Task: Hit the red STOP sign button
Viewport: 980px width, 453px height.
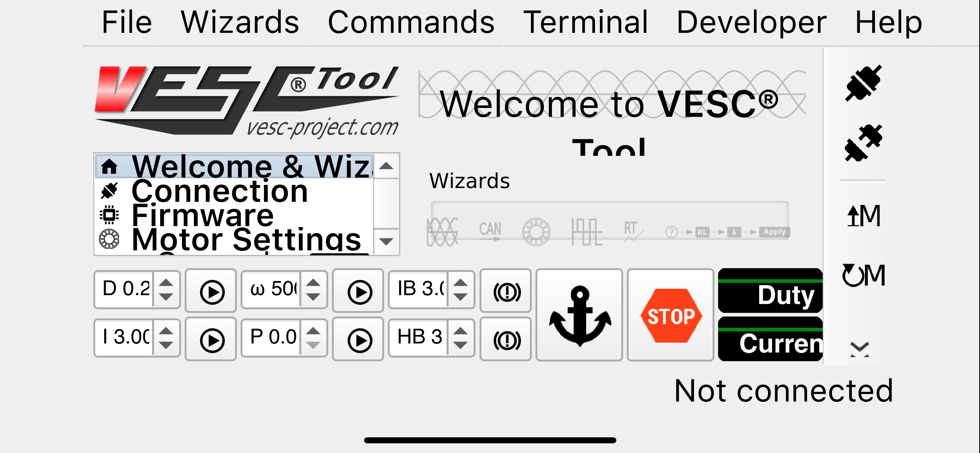Action: tap(671, 315)
